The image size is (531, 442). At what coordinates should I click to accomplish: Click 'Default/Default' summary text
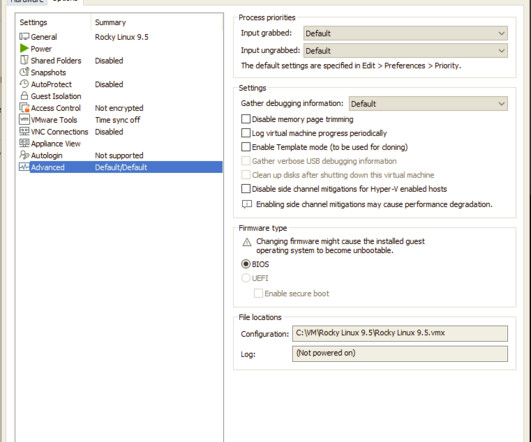click(x=121, y=167)
